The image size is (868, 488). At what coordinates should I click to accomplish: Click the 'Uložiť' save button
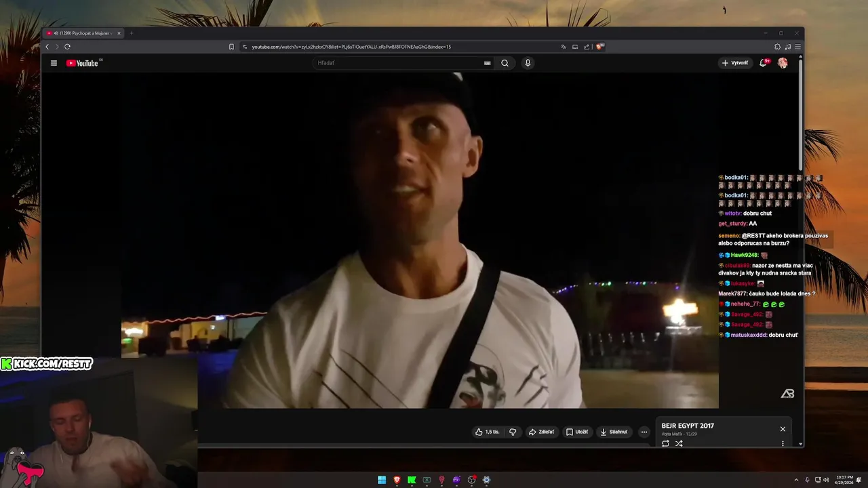[x=577, y=432]
